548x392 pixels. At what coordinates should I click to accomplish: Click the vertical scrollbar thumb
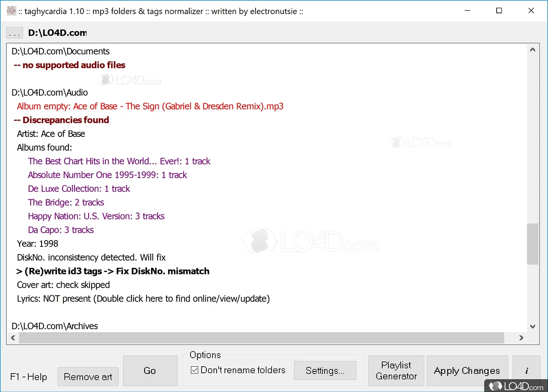pyautogui.click(x=533, y=244)
